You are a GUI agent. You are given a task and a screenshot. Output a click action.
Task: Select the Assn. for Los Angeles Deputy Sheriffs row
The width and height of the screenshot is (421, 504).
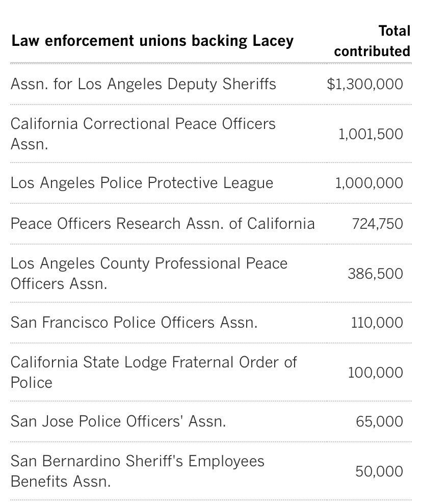143,84
